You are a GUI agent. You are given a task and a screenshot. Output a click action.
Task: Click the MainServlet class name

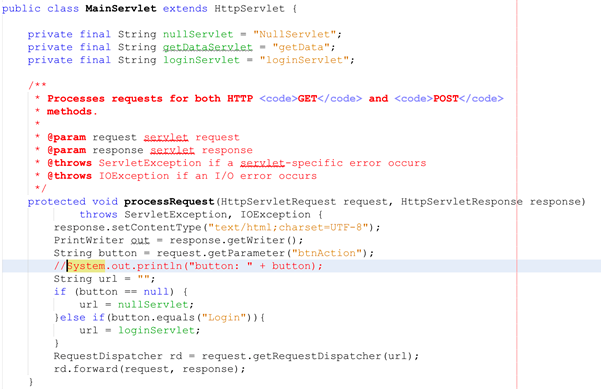tap(121, 8)
